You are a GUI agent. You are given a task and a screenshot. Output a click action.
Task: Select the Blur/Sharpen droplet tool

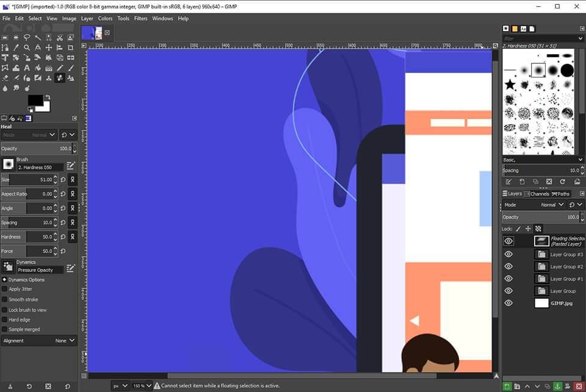click(x=5, y=88)
